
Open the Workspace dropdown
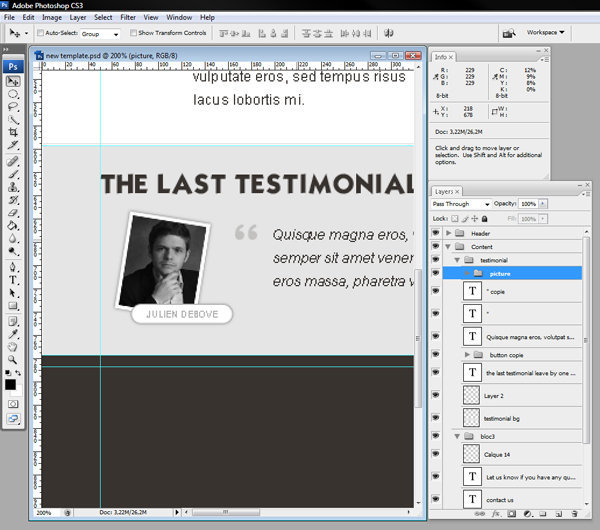click(545, 33)
